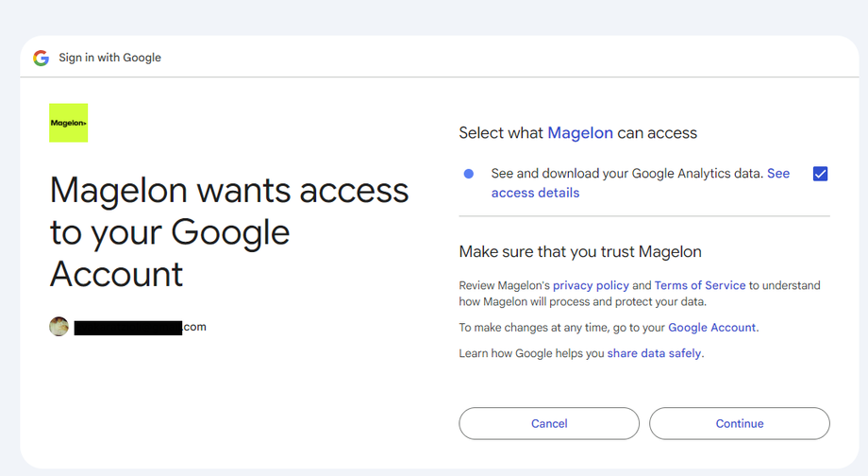Open the share data safely link
868x476 pixels.
655,353
